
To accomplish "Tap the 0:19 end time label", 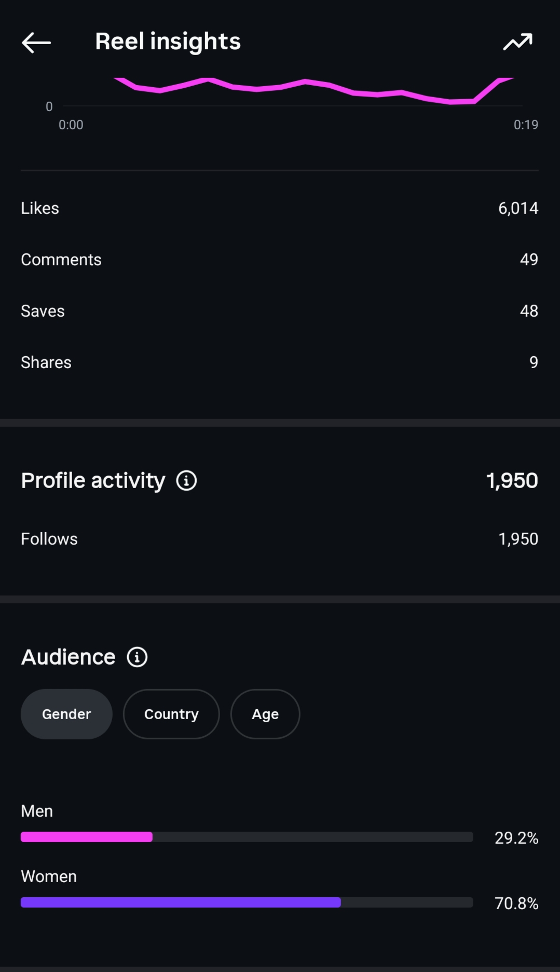I will pos(526,125).
